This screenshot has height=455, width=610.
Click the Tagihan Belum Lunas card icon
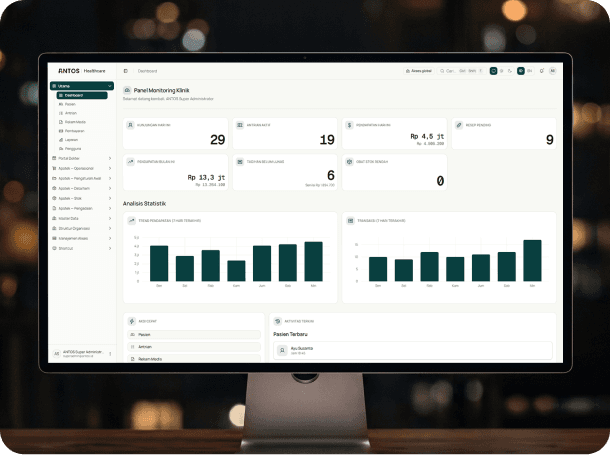(240, 161)
